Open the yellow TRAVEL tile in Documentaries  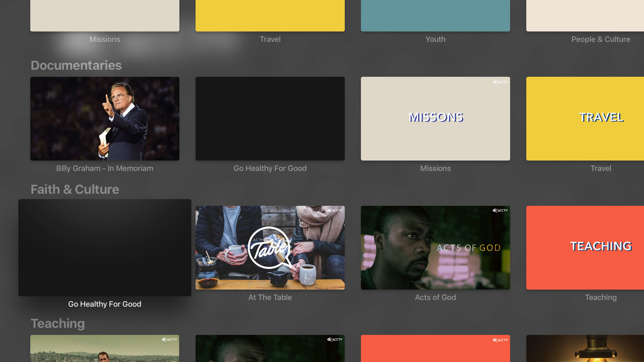(585, 119)
